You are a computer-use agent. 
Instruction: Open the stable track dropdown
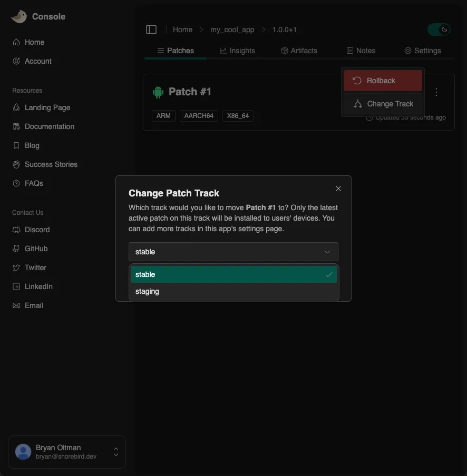(233, 252)
